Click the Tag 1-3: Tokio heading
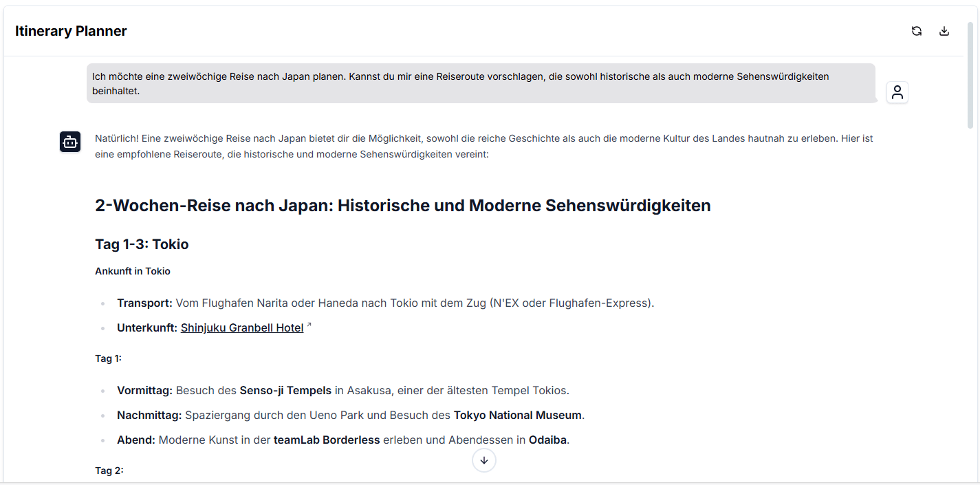Image resolution: width=980 pixels, height=485 pixels. (142, 244)
